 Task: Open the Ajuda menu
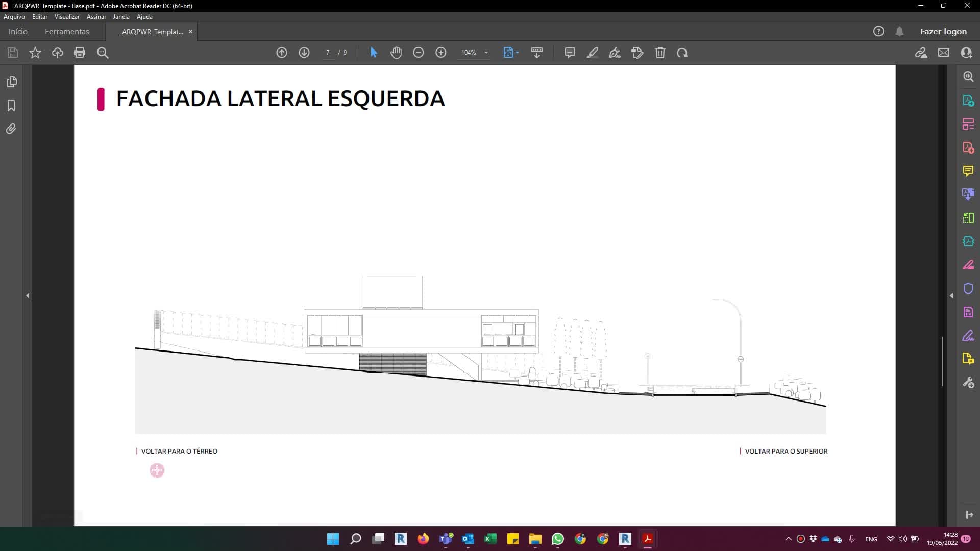[144, 17]
